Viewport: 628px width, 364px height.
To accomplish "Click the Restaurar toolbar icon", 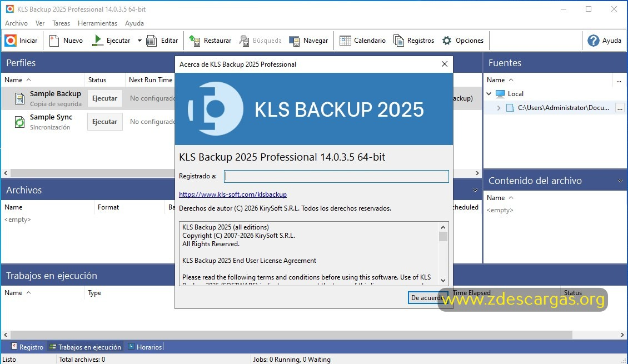I will click(193, 40).
